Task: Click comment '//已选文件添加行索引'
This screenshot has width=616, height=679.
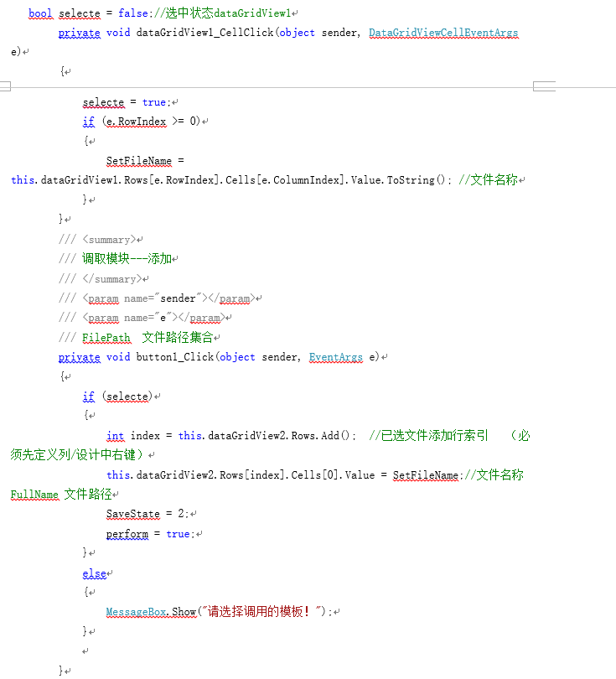Action: point(428,436)
